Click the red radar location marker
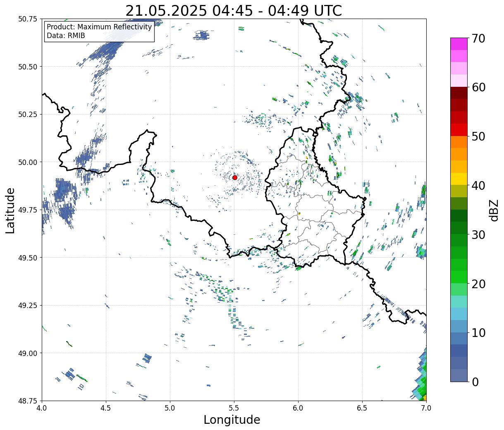This screenshot has height=430, width=504. tap(234, 177)
